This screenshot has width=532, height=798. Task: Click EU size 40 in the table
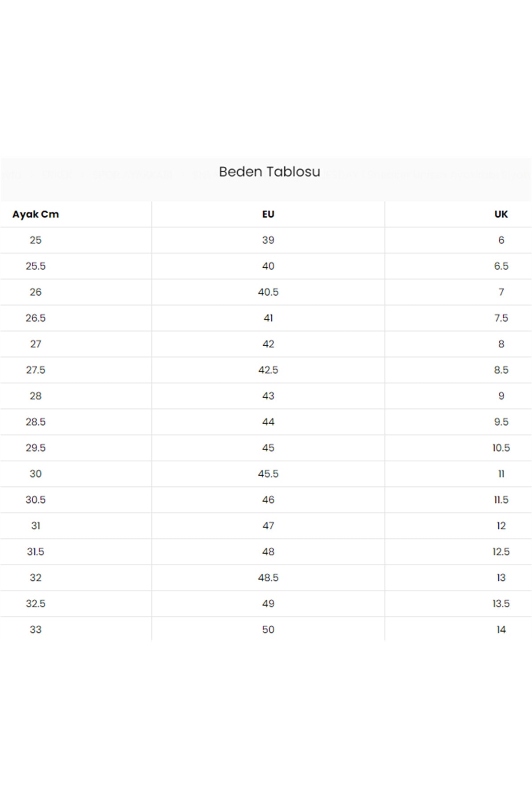click(268, 266)
